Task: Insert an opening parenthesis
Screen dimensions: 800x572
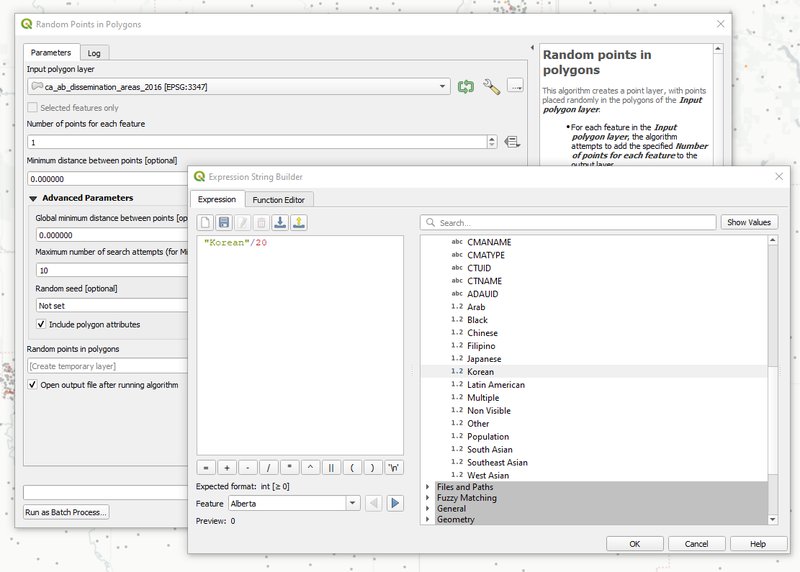Action: (352, 467)
